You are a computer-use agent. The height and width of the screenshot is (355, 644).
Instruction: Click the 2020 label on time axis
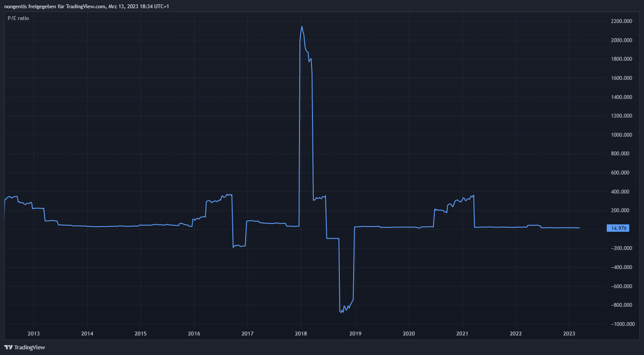(409, 334)
